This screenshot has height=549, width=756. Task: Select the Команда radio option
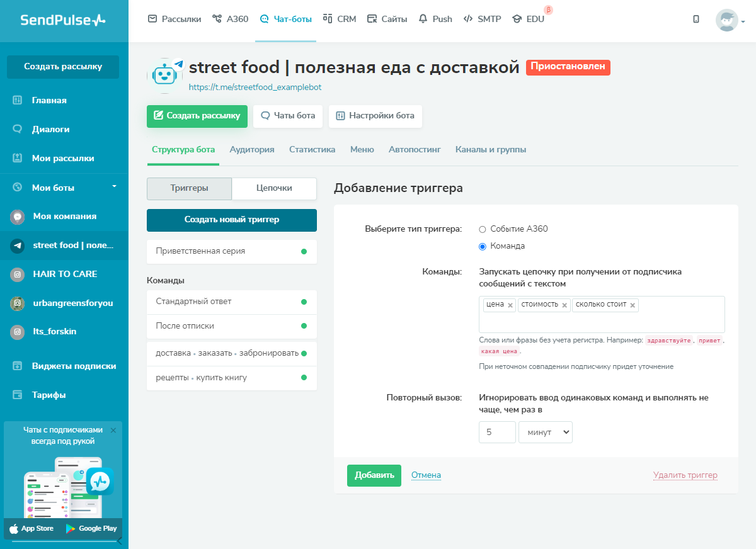[483, 246]
